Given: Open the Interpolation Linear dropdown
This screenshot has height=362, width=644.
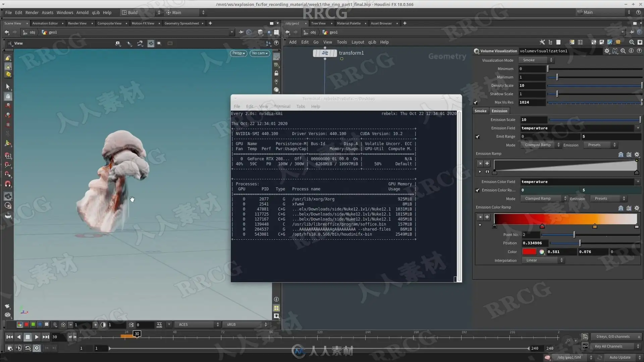Looking at the screenshot, I should (x=543, y=260).
